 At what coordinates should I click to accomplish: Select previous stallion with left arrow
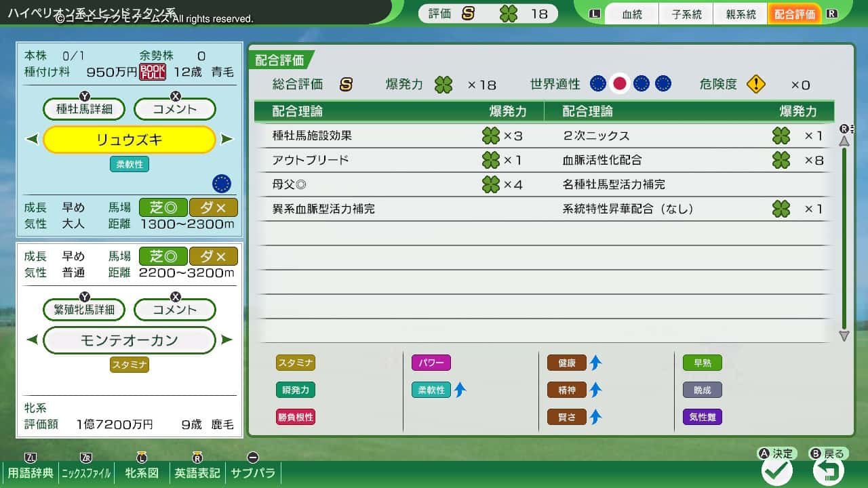point(32,140)
